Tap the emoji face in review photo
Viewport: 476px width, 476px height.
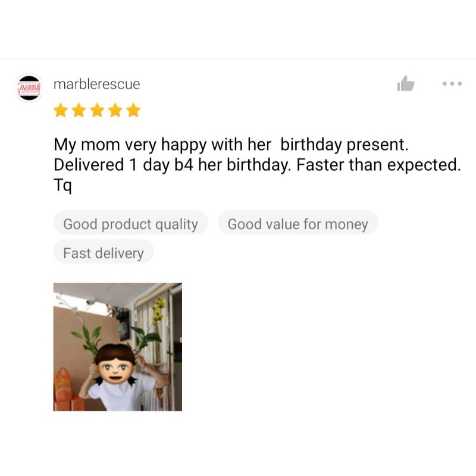click(x=115, y=364)
